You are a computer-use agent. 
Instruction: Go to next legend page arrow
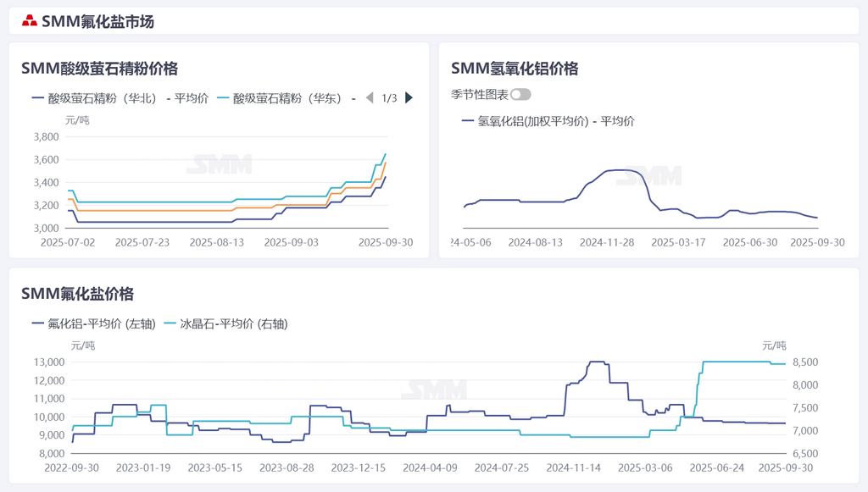409,98
